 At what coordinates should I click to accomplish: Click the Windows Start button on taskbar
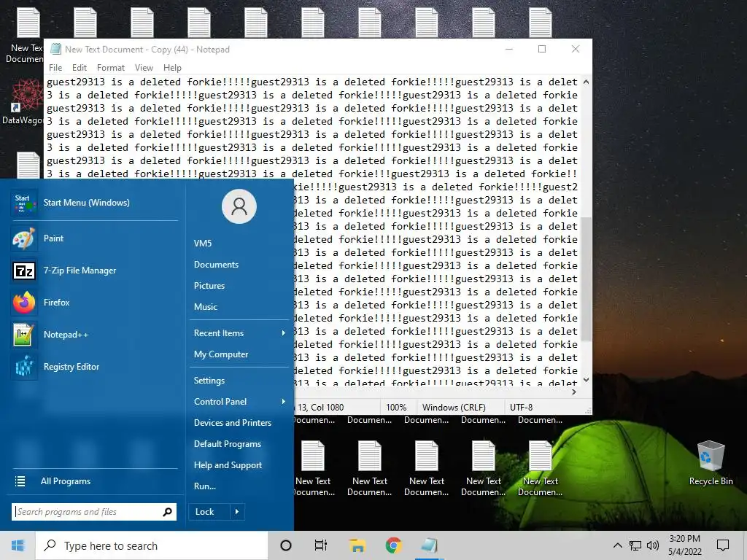[18, 545]
